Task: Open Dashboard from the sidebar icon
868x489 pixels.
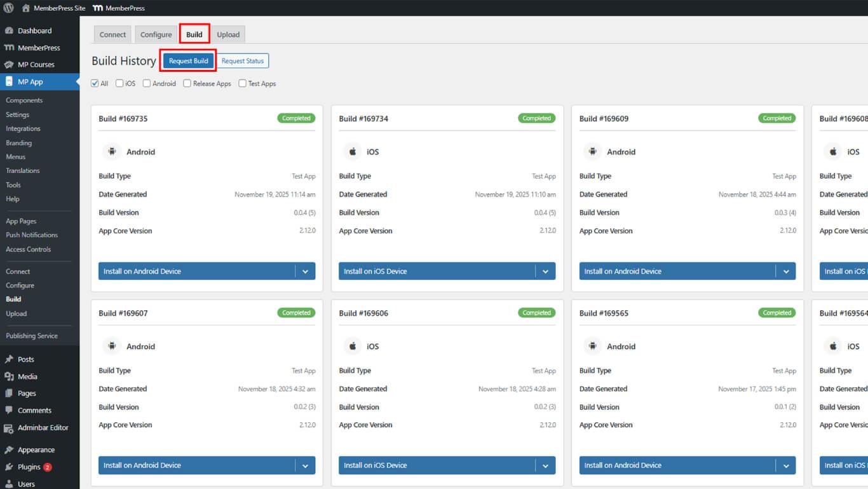Action: [9, 31]
